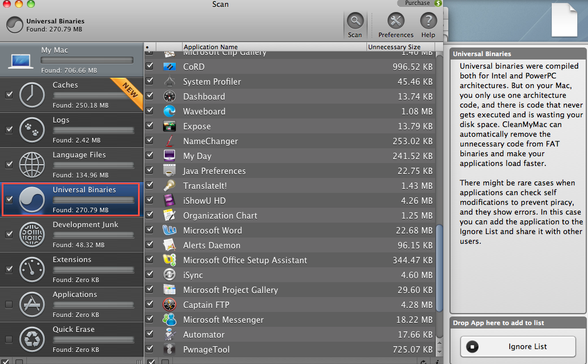
Task: Uncheck the Microsoft Project Gallery checkbox
Action: [149, 290]
